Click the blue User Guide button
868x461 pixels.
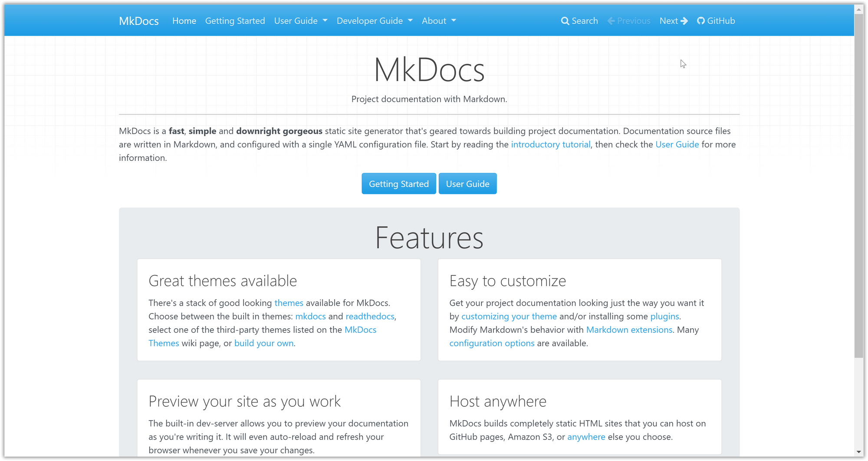coord(467,184)
